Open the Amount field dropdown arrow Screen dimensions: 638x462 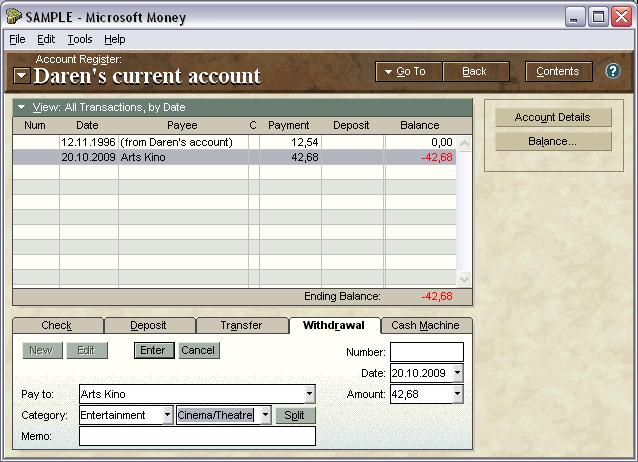pyautogui.click(x=458, y=394)
